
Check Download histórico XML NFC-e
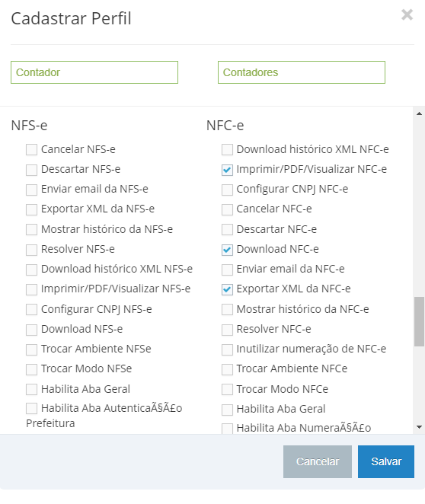click(x=227, y=150)
